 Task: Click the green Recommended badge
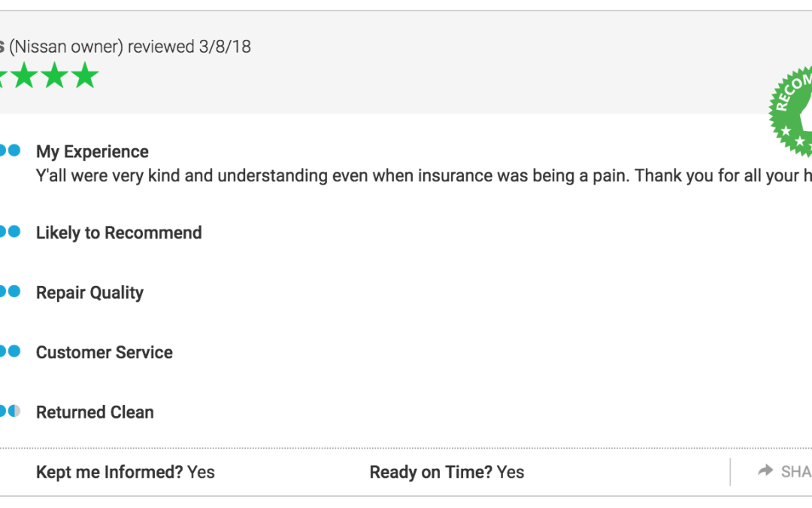pyautogui.click(x=791, y=111)
